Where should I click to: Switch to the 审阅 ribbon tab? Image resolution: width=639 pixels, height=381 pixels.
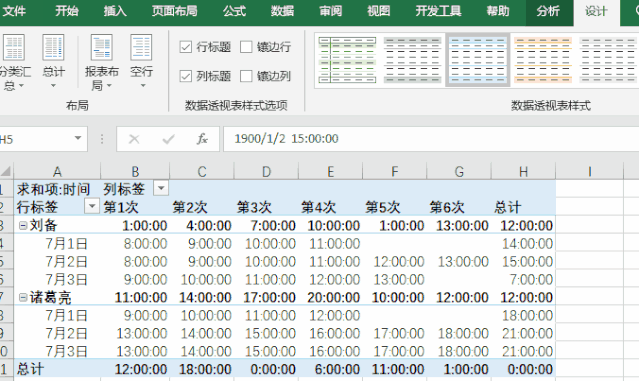click(331, 11)
